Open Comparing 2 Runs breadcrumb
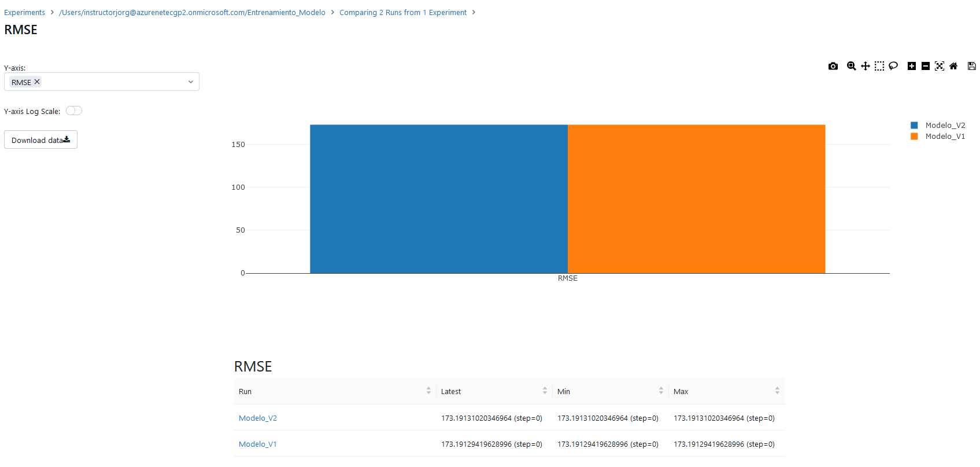980x467 pixels. pos(402,13)
